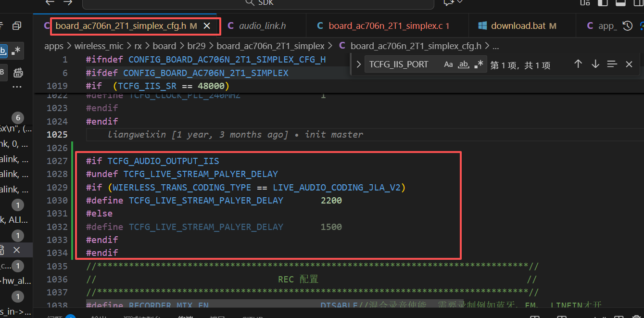Open the wireless_mic breadcrumb

click(x=99, y=46)
